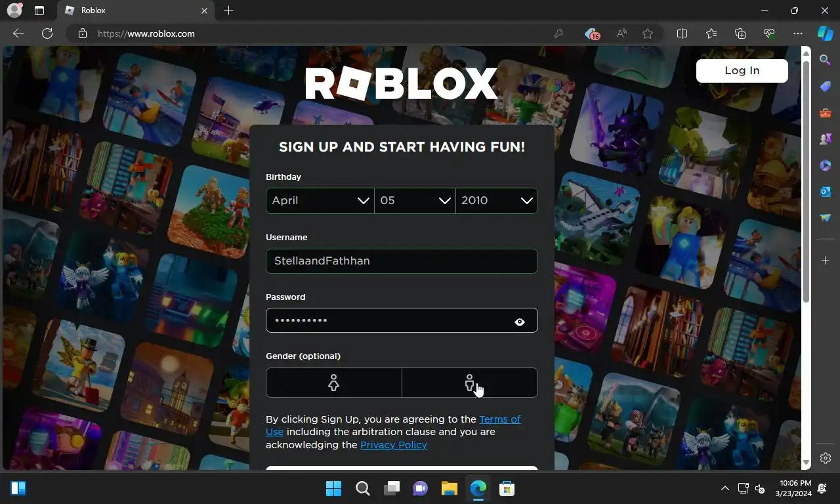Open the browser profile avatar
This screenshot has width=840, height=504.
[14, 10]
